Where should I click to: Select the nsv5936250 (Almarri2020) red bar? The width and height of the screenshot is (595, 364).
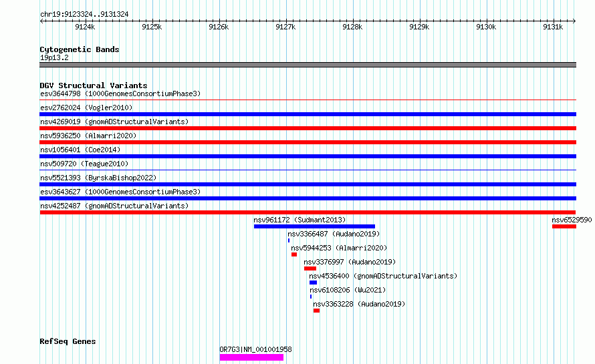tap(308, 142)
